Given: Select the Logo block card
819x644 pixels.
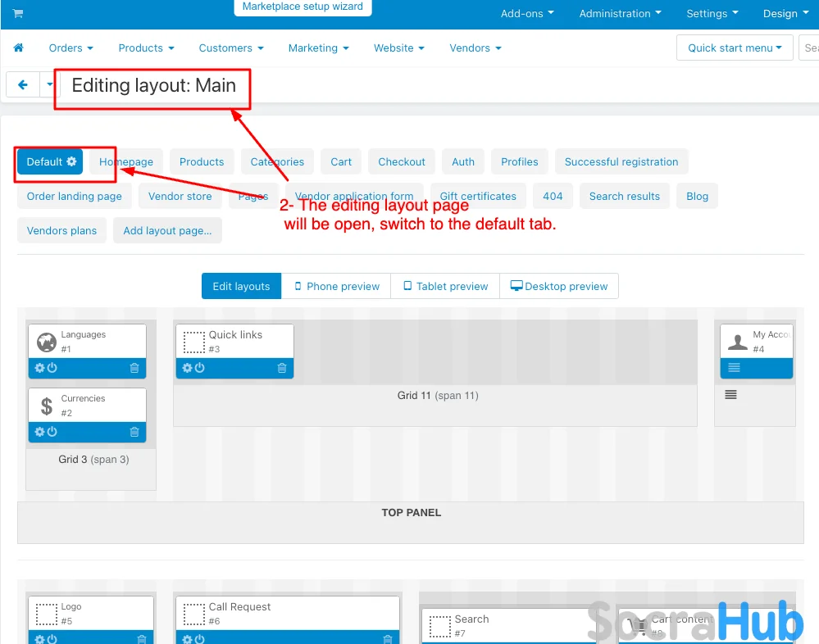Looking at the screenshot, I should (x=91, y=613).
